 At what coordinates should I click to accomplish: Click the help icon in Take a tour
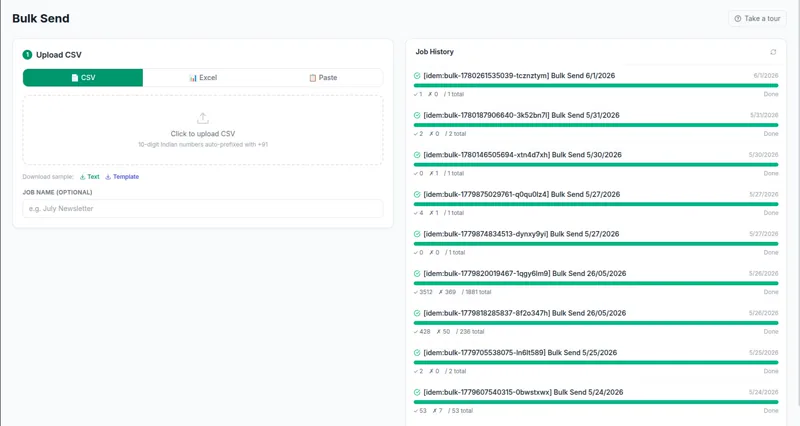[738, 18]
